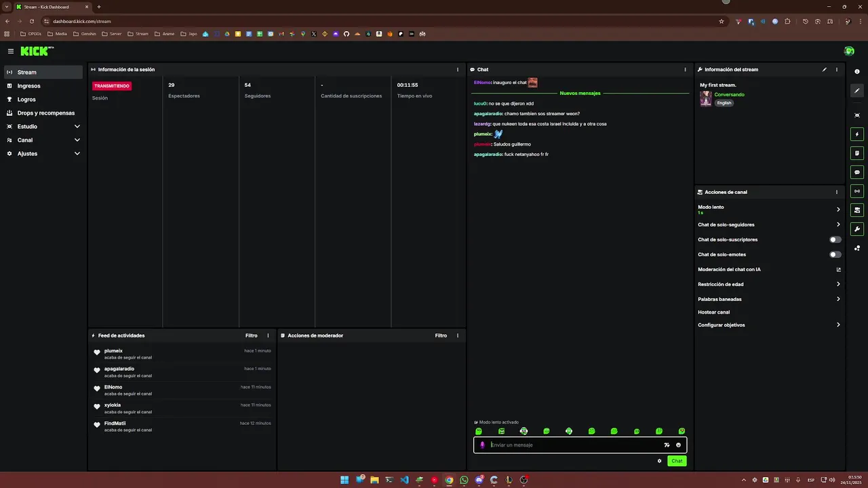Toggle the channel actions widget in the right rail
Screen dimensions: 868x488
857,210
